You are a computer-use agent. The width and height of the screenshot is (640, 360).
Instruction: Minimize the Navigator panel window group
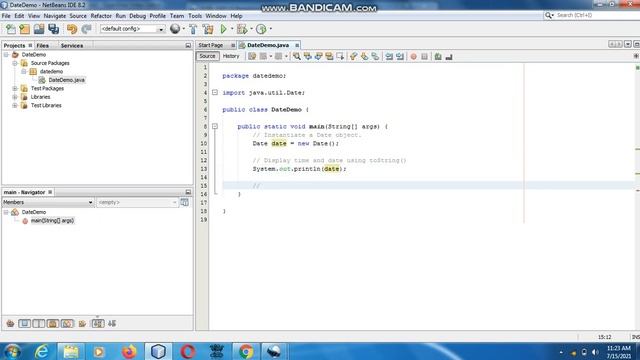tap(188, 192)
